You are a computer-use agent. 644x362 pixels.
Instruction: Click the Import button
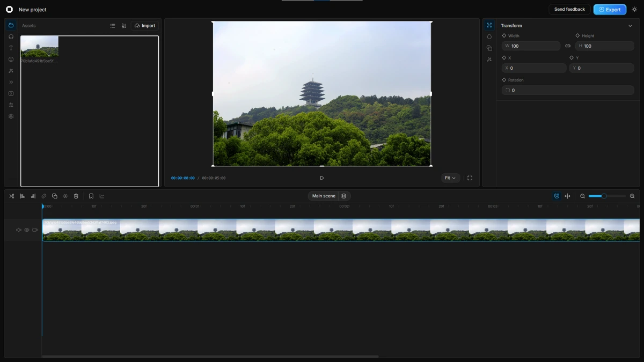[145, 26]
